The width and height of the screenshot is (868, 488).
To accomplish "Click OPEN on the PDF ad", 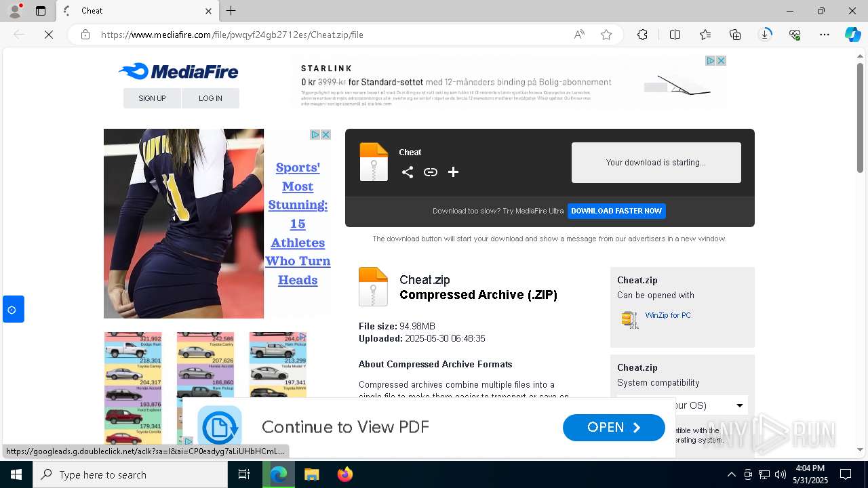I will pos(614,428).
